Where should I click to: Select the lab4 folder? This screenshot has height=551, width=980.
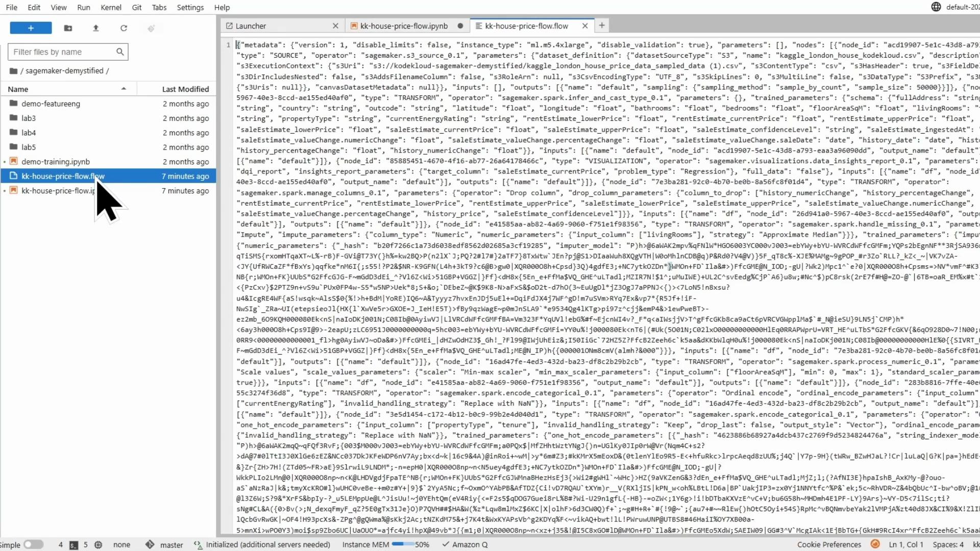point(108,133)
